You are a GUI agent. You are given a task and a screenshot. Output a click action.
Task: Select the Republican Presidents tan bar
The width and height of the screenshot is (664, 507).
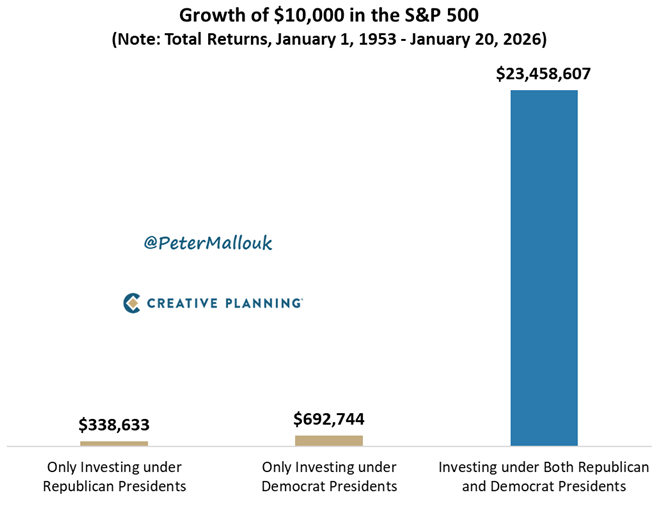(x=114, y=443)
